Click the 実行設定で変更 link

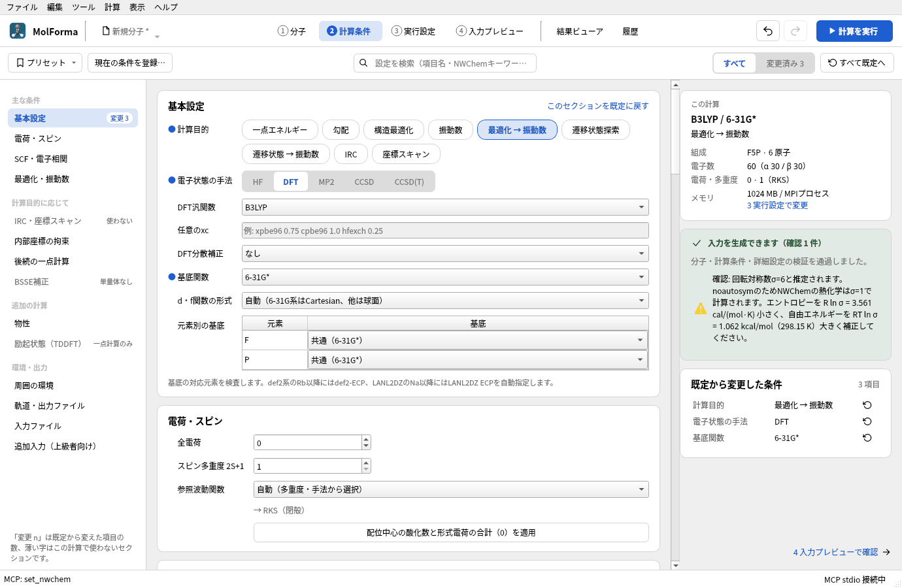[x=777, y=205]
